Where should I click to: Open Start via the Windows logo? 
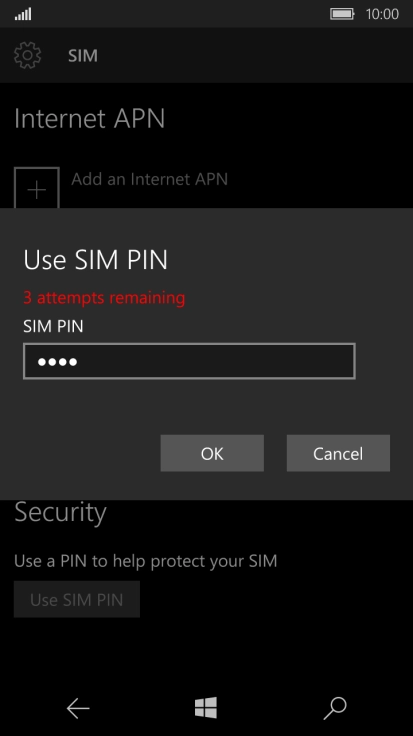(x=206, y=707)
